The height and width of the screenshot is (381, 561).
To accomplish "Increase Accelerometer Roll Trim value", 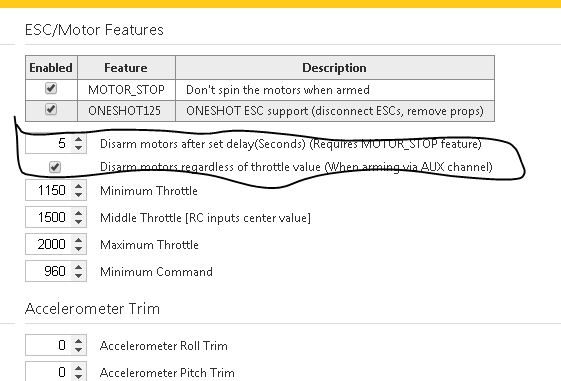I will (78, 341).
